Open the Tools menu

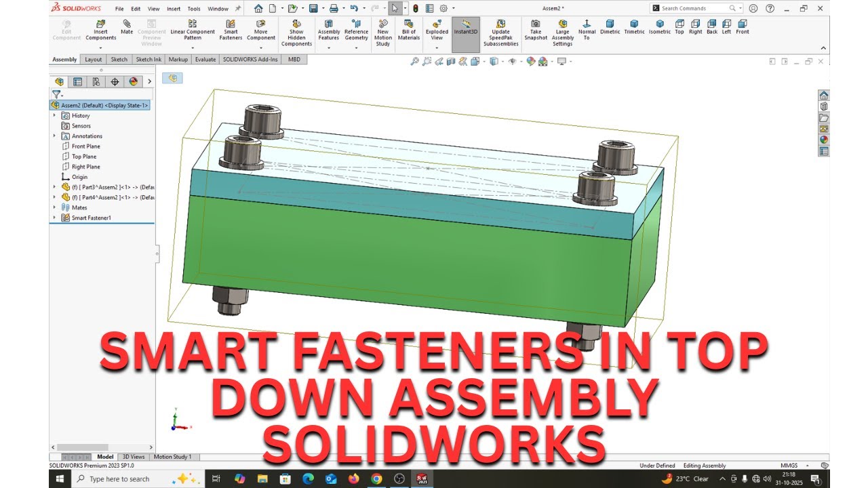pos(194,9)
